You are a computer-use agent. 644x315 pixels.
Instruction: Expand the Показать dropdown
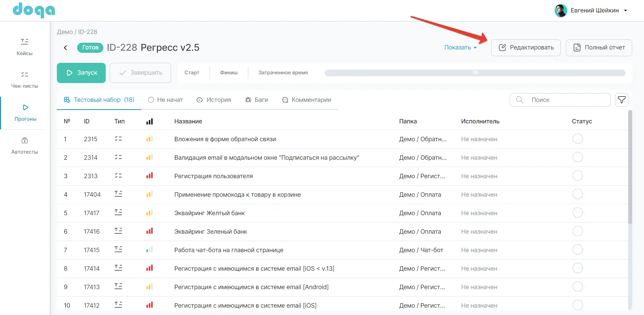pyautogui.click(x=460, y=47)
